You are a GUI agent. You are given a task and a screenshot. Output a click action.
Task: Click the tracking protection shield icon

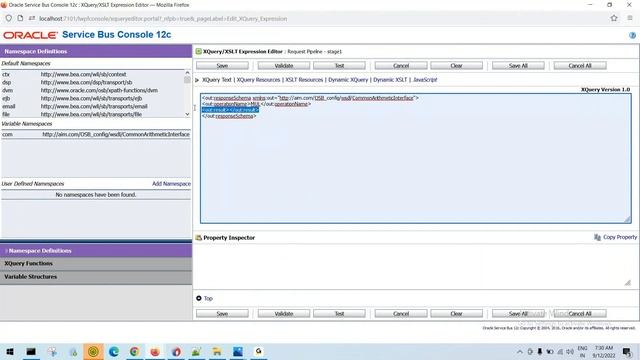tap(9, 18)
